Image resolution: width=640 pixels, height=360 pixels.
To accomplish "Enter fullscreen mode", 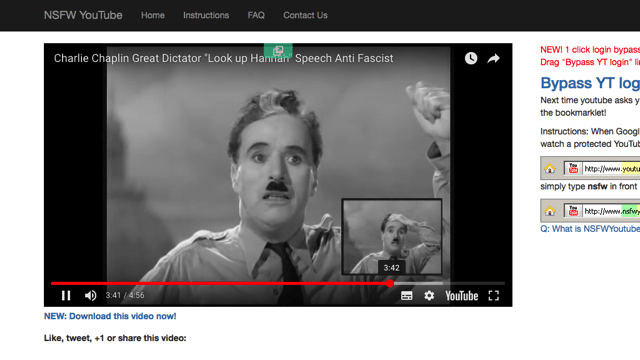I will click(493, 296).
